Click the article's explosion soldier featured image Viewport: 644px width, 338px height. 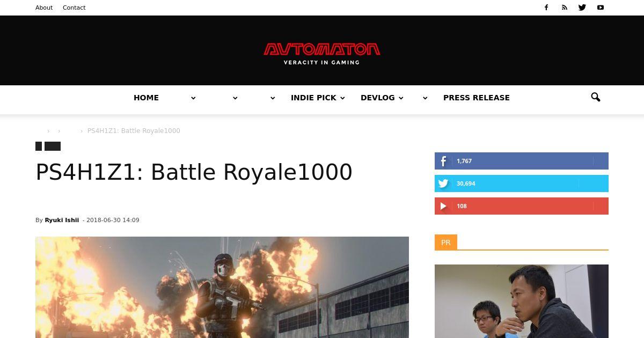pos(222,287)
